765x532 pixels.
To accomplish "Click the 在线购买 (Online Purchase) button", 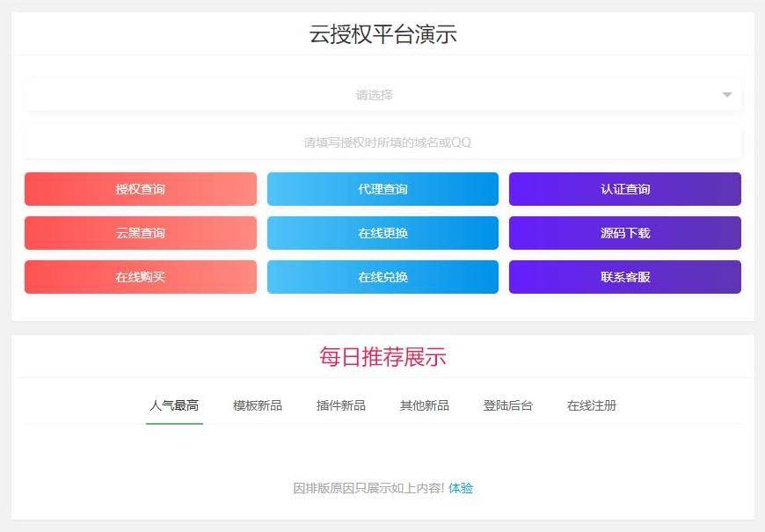I will (x=139, y=277).
